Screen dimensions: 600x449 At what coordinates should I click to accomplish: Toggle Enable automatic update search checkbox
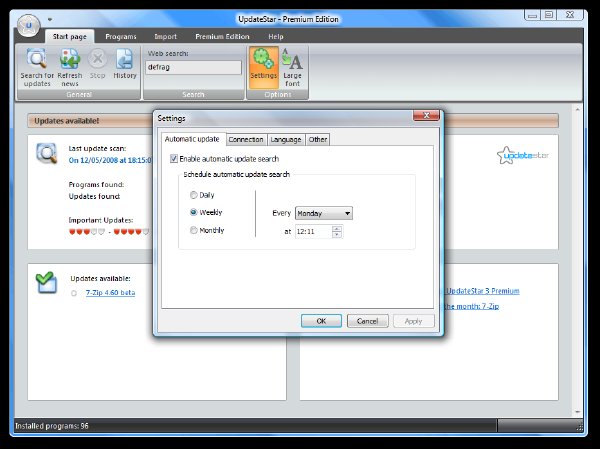tap(174, 158)
